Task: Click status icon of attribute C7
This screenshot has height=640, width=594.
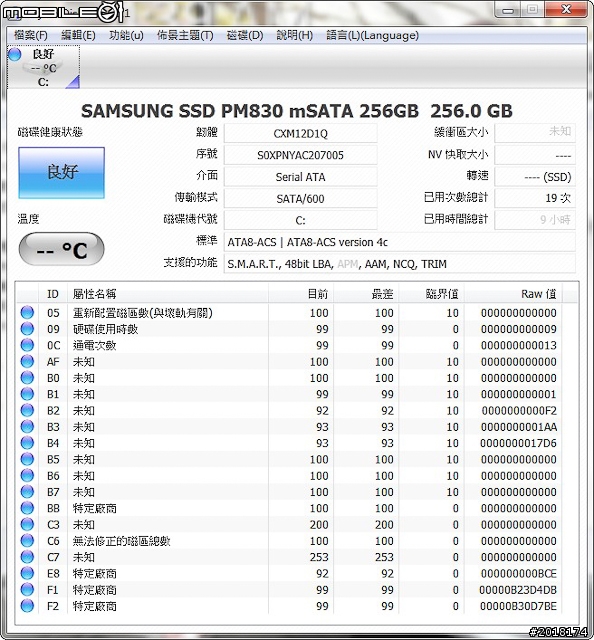Action: click(27, 557)
